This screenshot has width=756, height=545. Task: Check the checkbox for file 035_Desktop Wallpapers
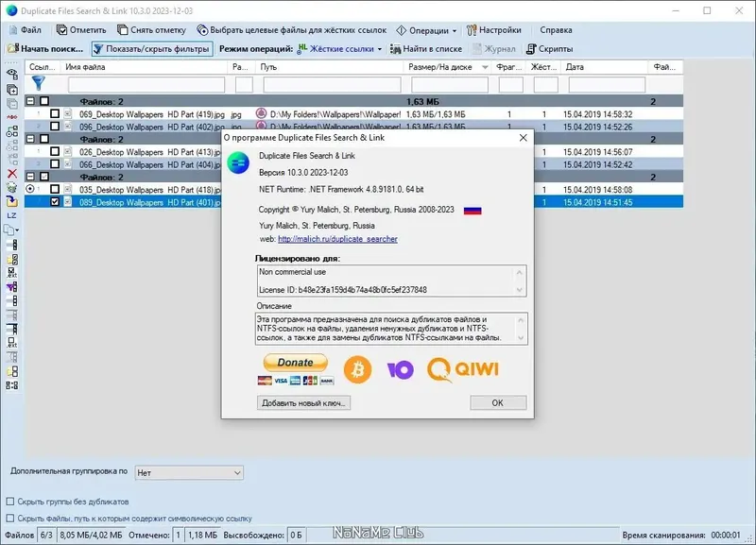[x=55, y=190]
